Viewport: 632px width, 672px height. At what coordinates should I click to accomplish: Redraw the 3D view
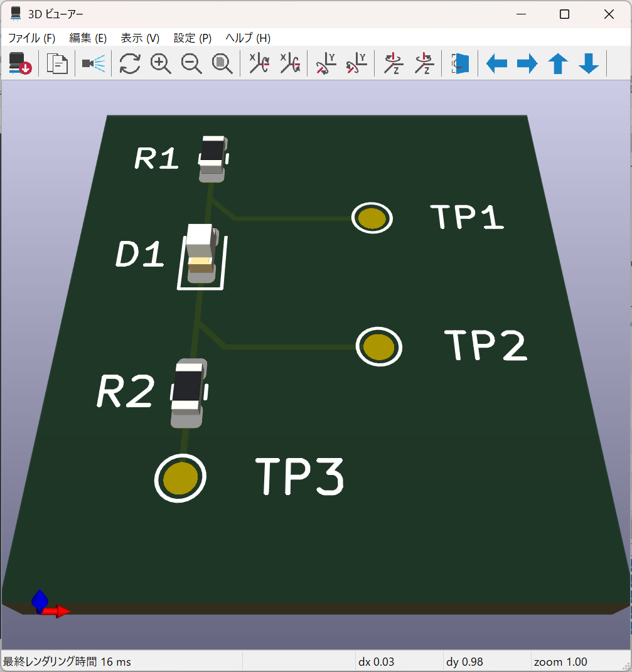click(x=130, y=63)
